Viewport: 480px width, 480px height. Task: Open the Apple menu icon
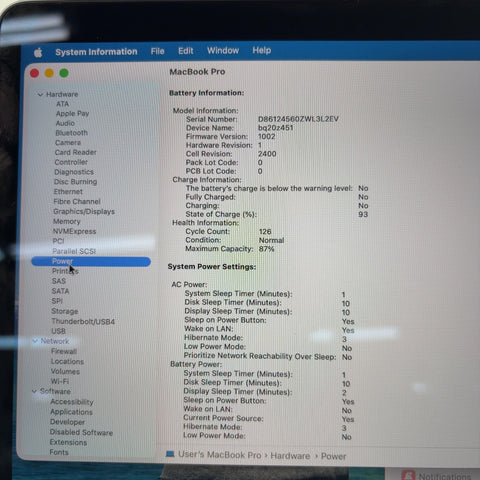pyautogui.click(x=38, y=52)
